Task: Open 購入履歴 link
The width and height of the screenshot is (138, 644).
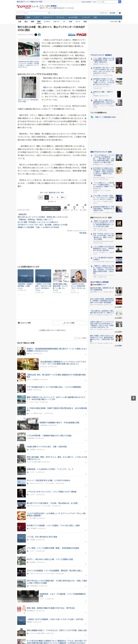Action: click(x=112, y=13)
